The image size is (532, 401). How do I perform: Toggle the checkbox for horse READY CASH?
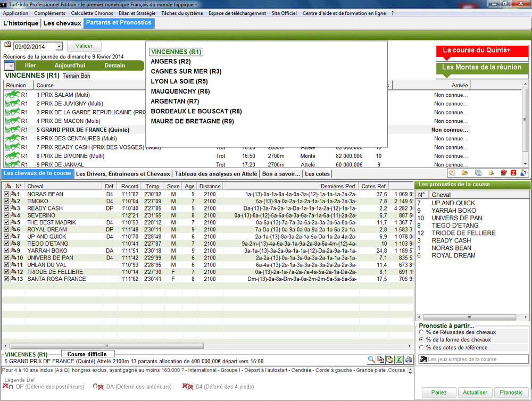click(6, 208)
